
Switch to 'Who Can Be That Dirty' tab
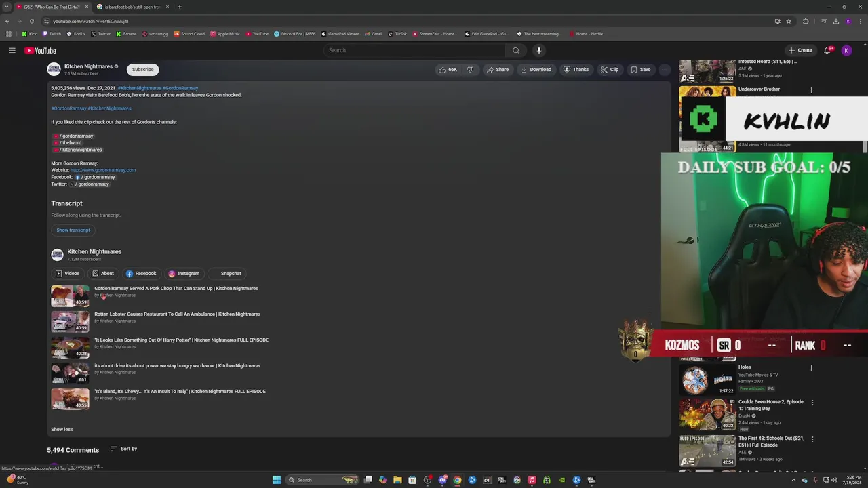pos(52,7)
